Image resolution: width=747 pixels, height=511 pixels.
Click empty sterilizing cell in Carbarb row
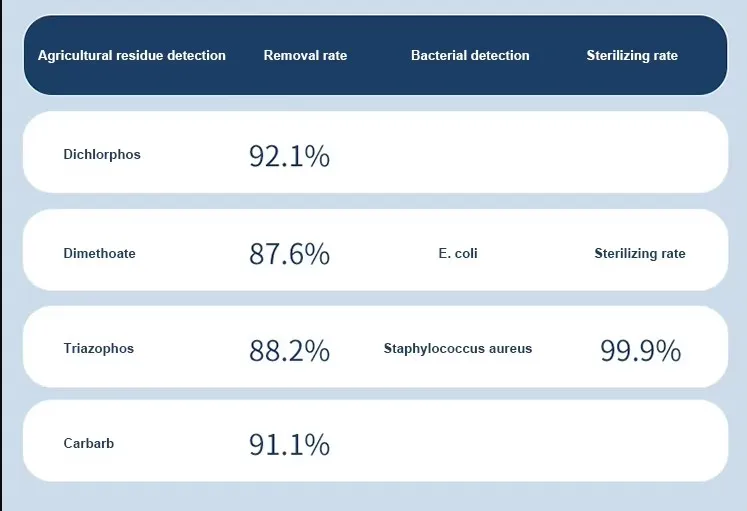point(640,441)
